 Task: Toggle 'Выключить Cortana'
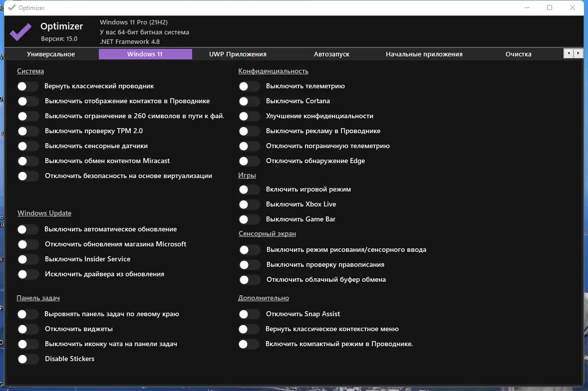click(249, 101)
